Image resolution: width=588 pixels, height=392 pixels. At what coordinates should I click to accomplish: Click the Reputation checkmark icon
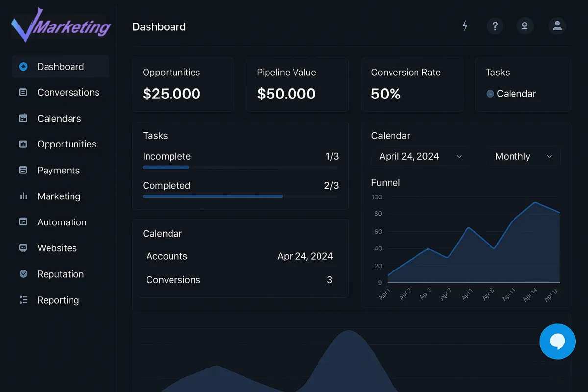pyautogui.click(x=23, y=274)
